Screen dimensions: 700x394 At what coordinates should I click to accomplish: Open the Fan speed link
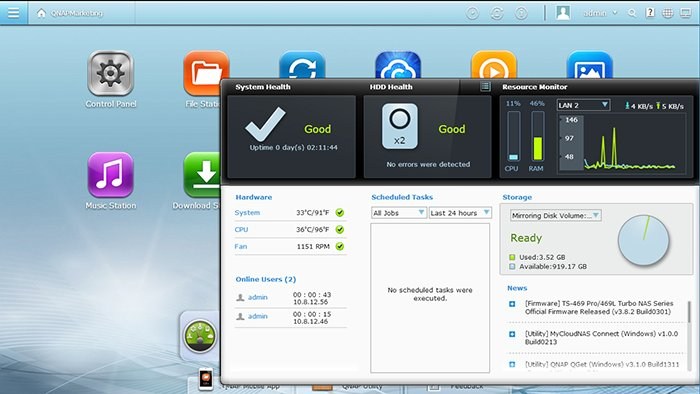pyautogui.click(x=240, y=246)
